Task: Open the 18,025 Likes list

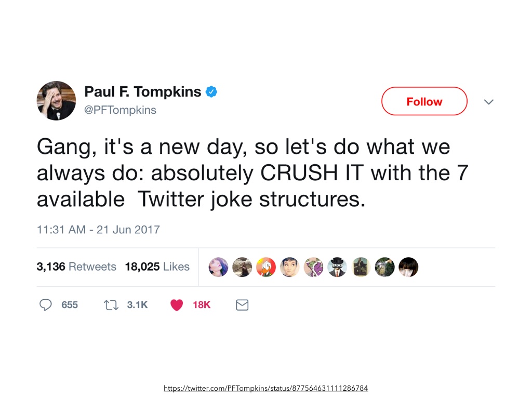Action: (157, 267)
